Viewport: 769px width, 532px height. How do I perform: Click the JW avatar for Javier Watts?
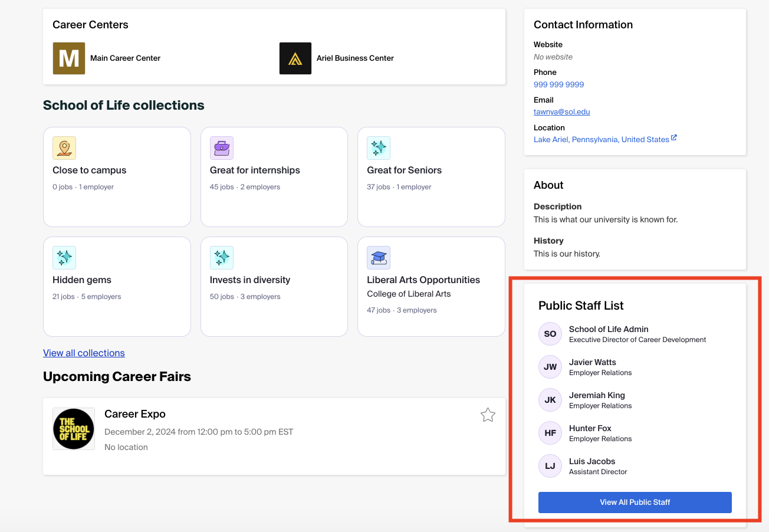pos(550,367)
